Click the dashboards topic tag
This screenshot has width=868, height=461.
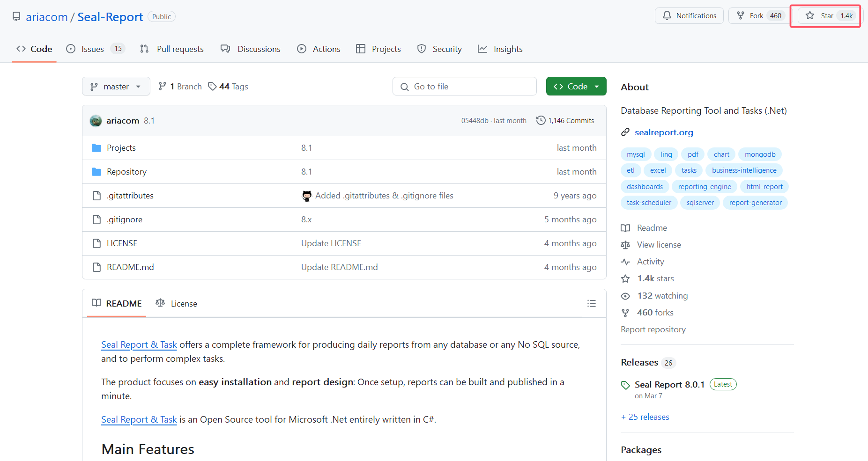click(x=645, y=187)
